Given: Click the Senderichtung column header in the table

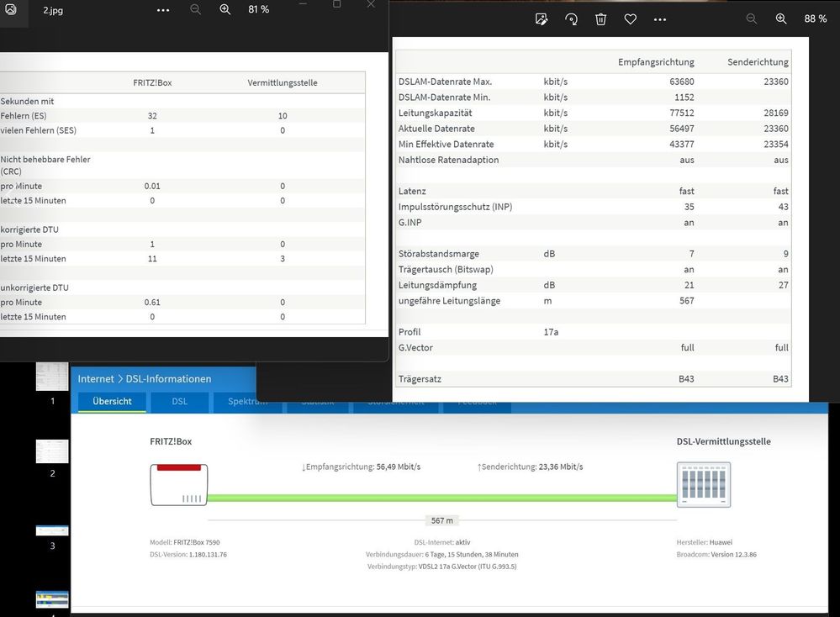Looking at the screenshot, I should point(758,62).
